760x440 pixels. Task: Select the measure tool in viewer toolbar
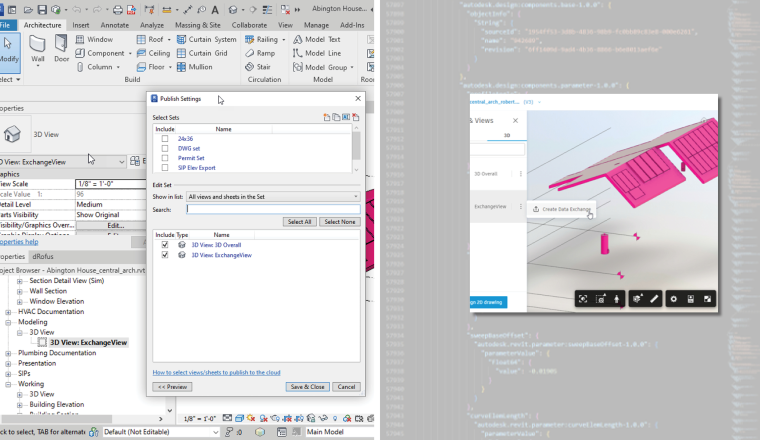[654, 298]
